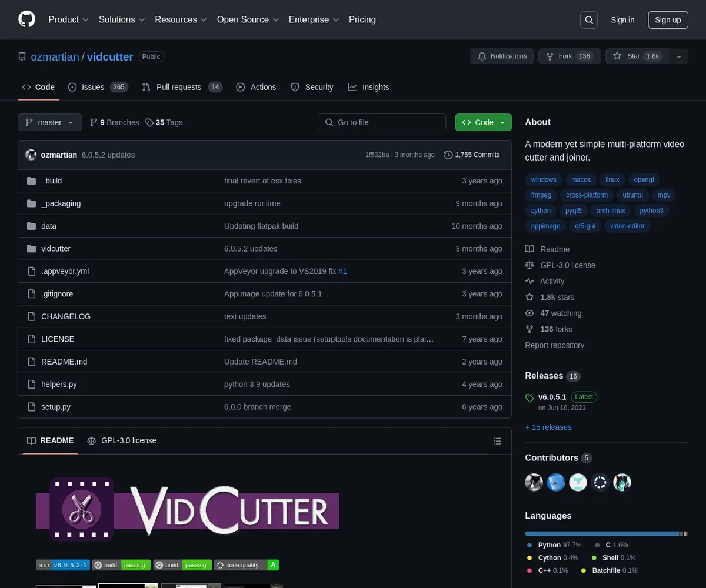Screen dimensions: 706x588
Task: Open the README outline list icon
Action: [497, 441]
